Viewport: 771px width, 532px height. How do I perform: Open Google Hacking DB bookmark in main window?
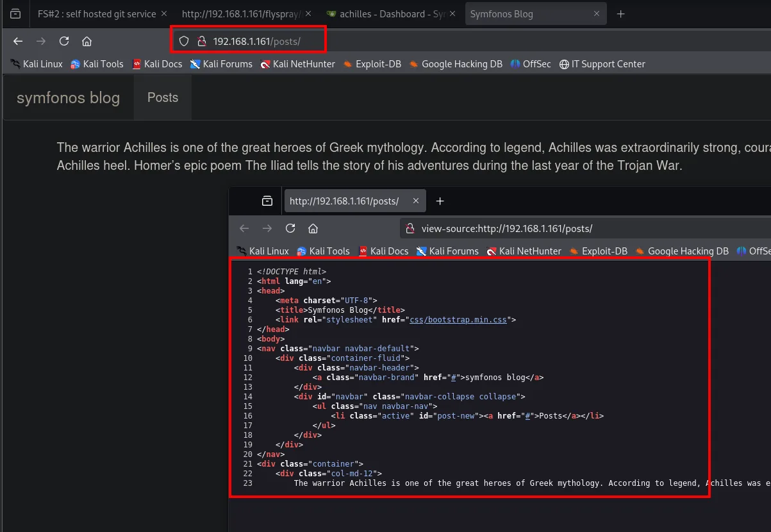pos(456,64)
